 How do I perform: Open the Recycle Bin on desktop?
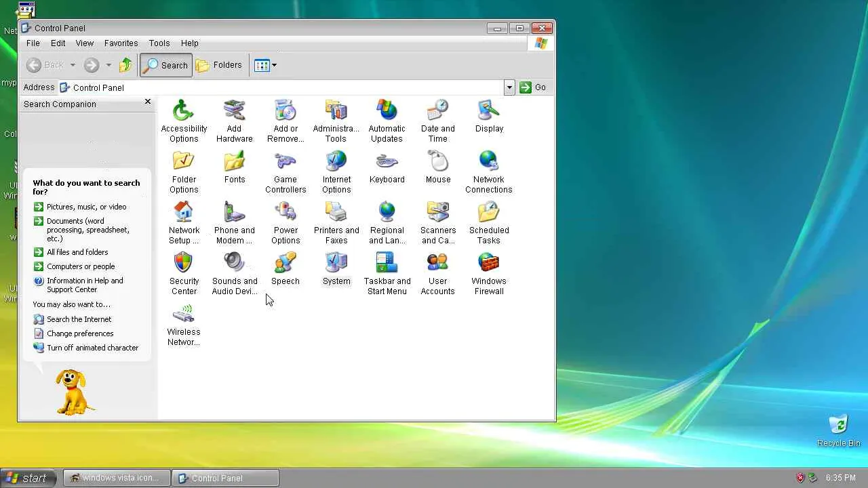(839, 431)
